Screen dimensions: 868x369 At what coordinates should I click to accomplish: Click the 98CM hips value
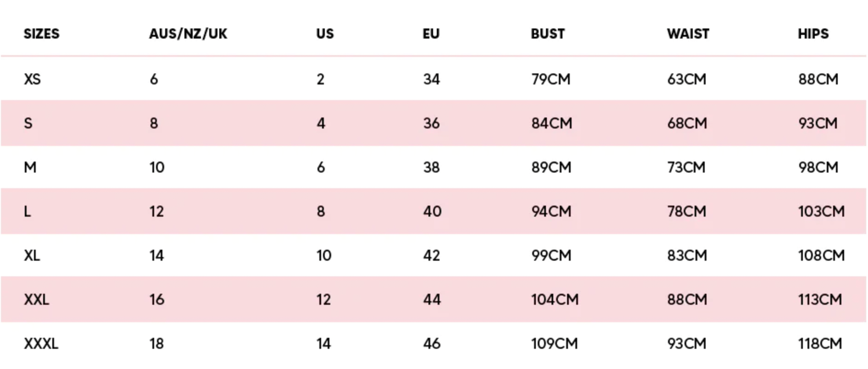(x=818, y=168)
